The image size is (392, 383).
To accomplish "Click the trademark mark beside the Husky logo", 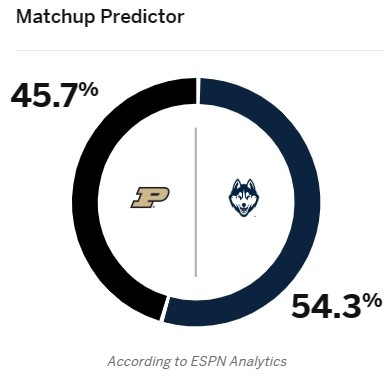I will [x=255, y=216].
